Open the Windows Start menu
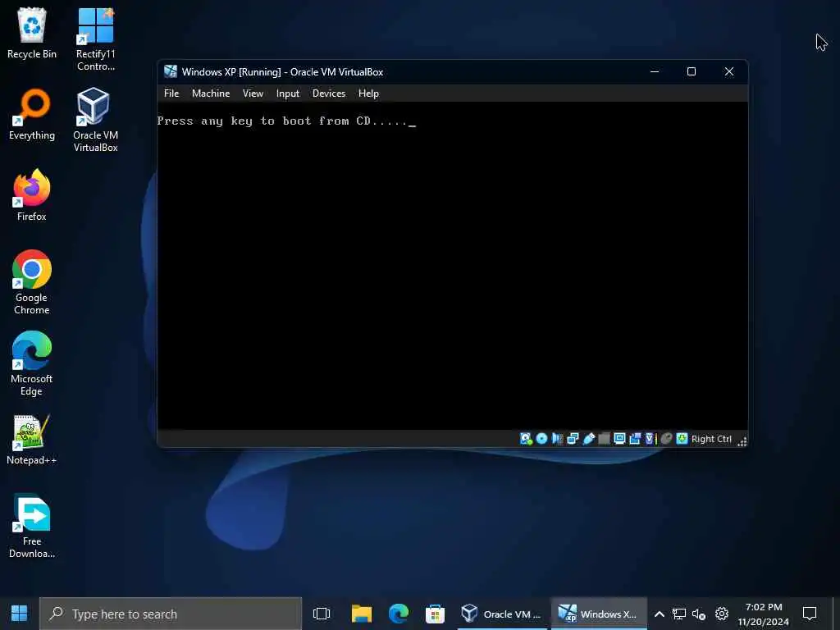 click(x=20, y=614)
